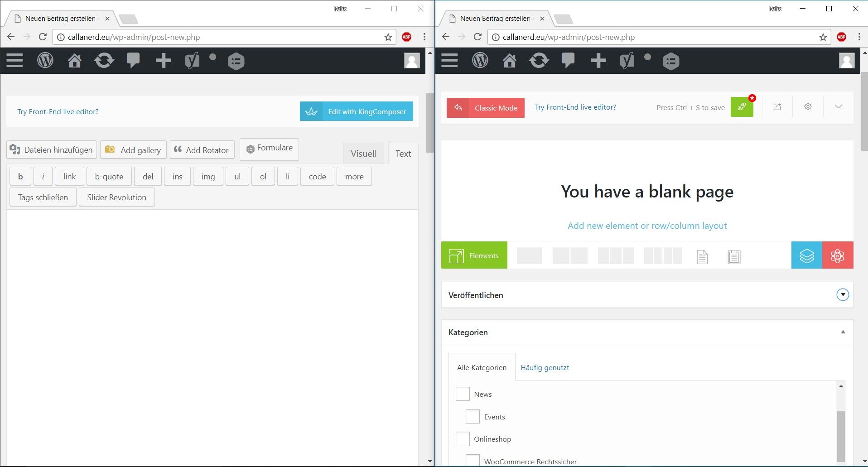This screenshot has width=868, height=467.
Task: Click WordPress logo in left window admin bar
Action: point(45,60)
